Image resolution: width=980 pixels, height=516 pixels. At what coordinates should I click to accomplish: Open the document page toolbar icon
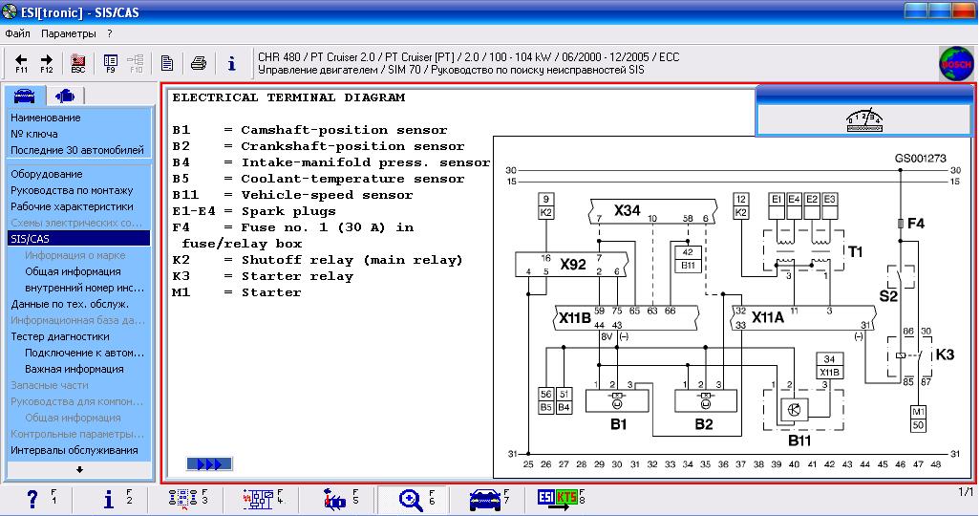coord(167,63)
